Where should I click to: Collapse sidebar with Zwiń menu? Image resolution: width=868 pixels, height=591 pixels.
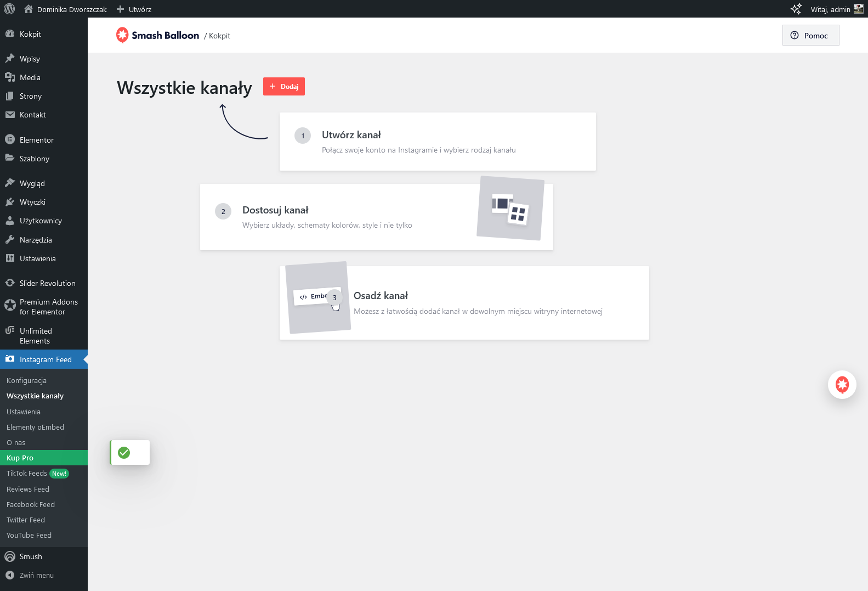pyautogui.click(x=36, y=575)
